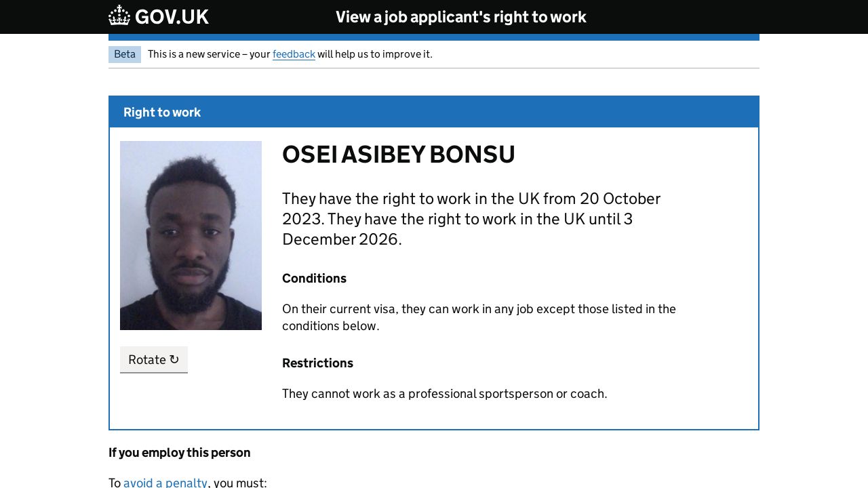The width and height of the screenshot is (868, 488).
Task: Click the GOV.UK text in the header
Action: pyautogui.click(x=172, y=17)
